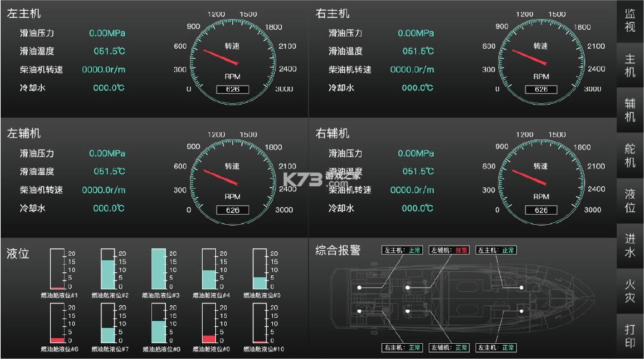
Task: Click the red 左辅机: 报警 alarm label
Action: pos(450,249)
